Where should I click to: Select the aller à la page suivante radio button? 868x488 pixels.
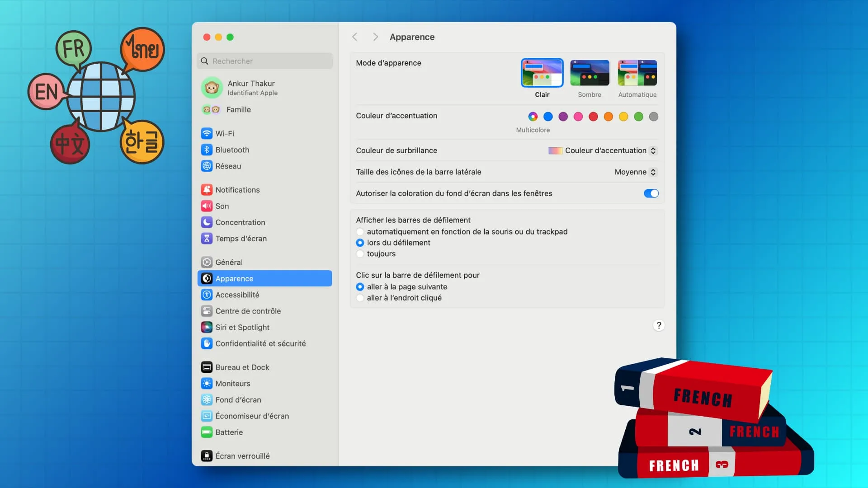pyautogui.click(x=359, y=286)
